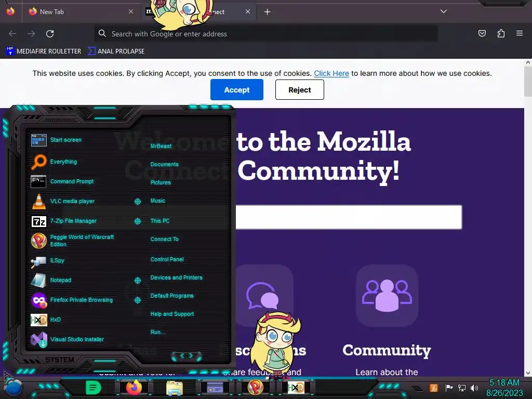Open Command Prompt from start menu

pos(62,181)
